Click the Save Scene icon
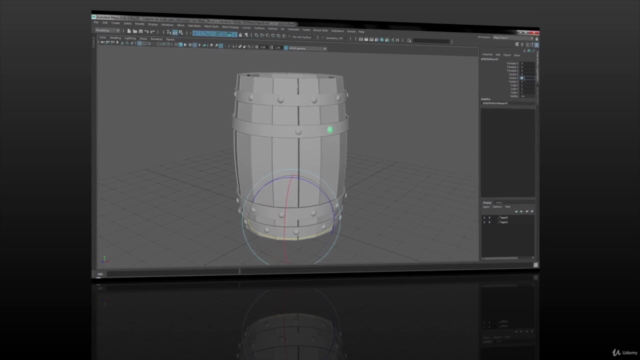 pyautogui.click(x=140, y=31)
